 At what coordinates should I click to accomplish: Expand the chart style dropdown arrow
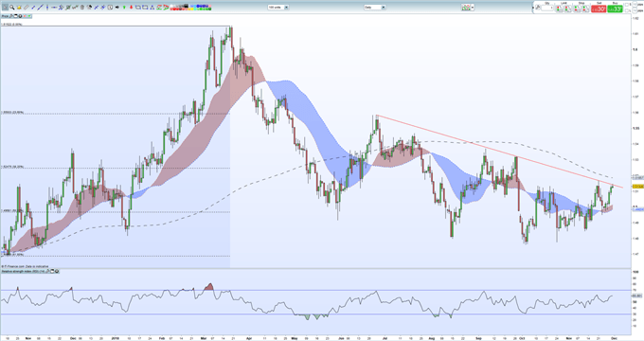473,7
